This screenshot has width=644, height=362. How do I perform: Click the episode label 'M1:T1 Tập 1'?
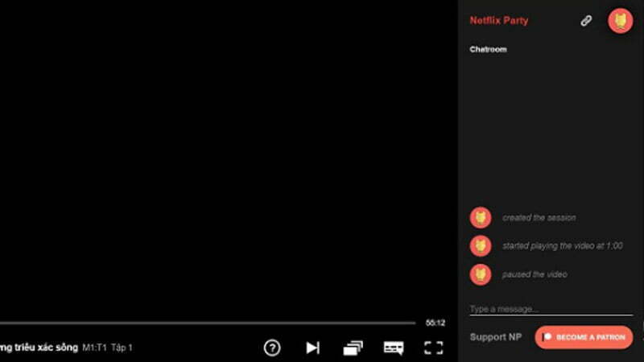107,348
